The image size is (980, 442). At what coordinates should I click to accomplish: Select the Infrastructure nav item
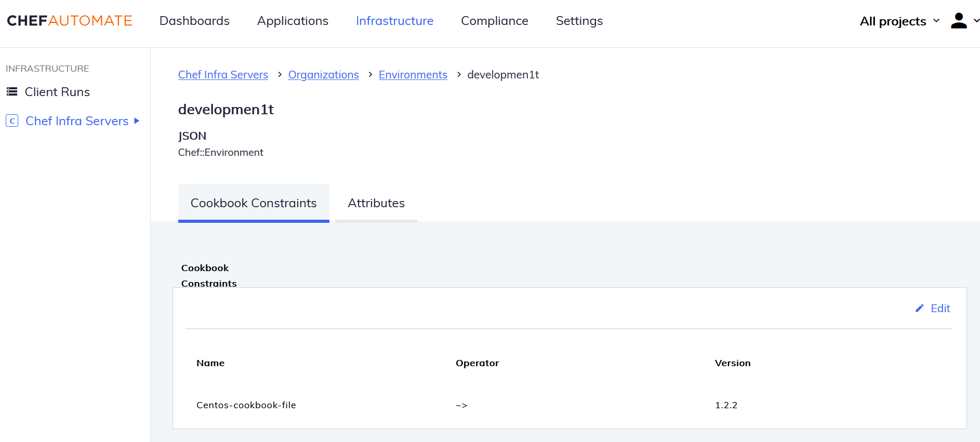394,21
